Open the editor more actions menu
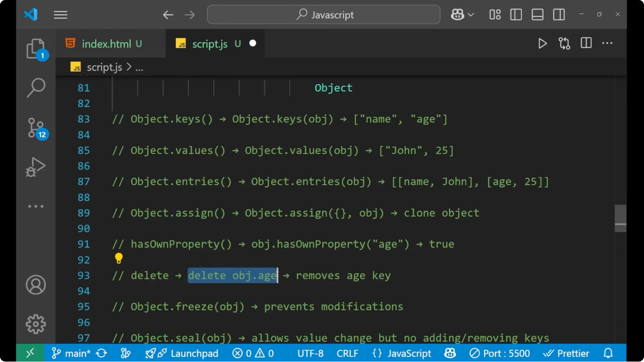Screen dimensions: 644x362 coord(607,43)
